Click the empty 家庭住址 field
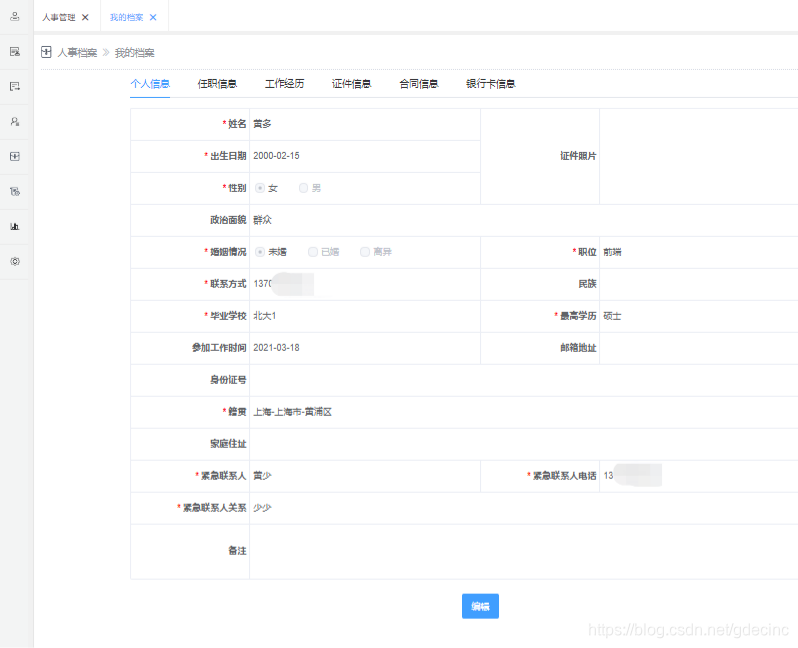This screenshot has width=798, height=648. [524, 444]
